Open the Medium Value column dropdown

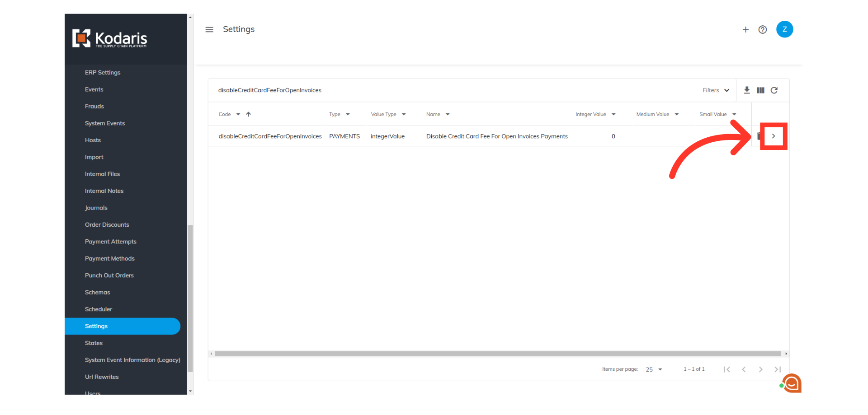[x=677, y=114]
